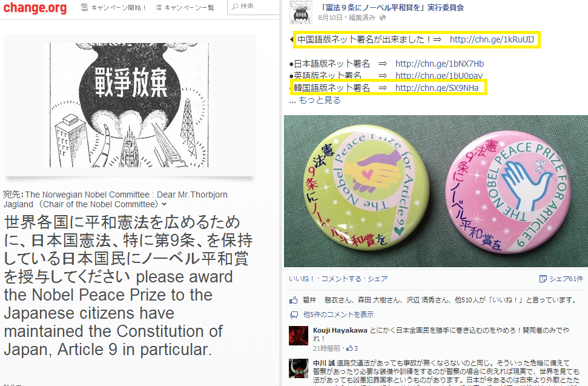Click the 検索 search input field

(254, 7)
